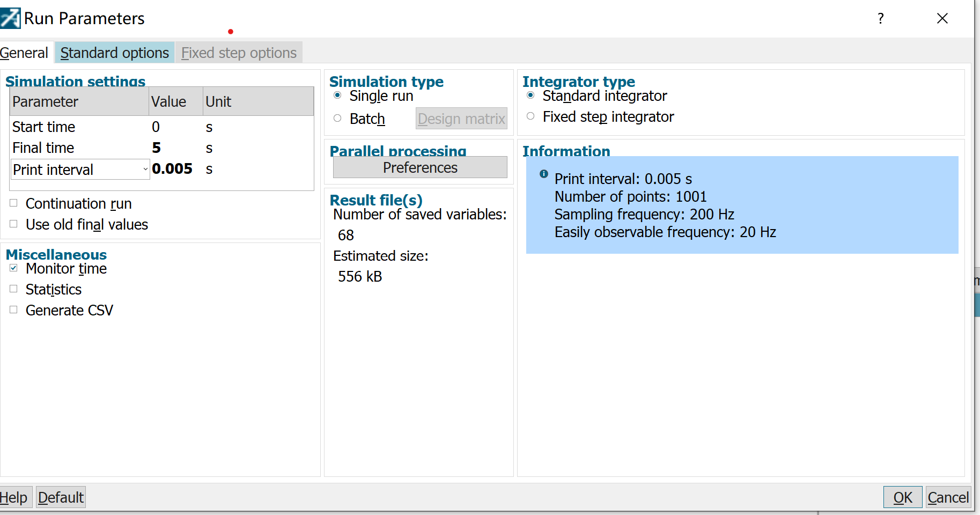Click 'Sampling frequency: 200 Hz' text

[644, 214]
